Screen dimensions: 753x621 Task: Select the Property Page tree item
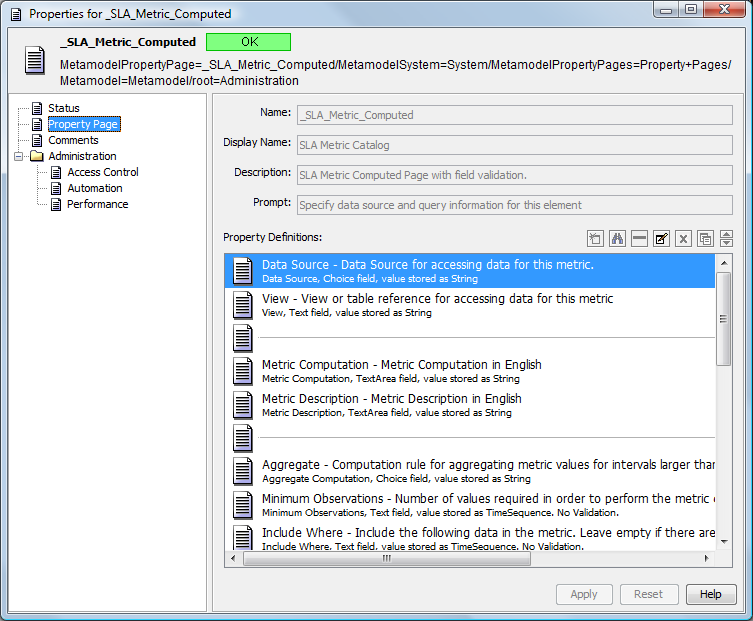[84, 124]
